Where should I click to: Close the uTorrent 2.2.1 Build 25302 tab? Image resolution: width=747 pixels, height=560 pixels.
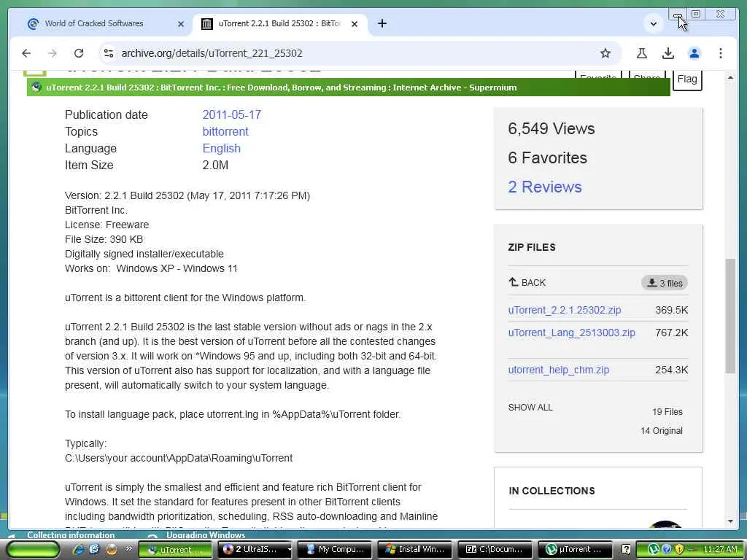(355, 24)
